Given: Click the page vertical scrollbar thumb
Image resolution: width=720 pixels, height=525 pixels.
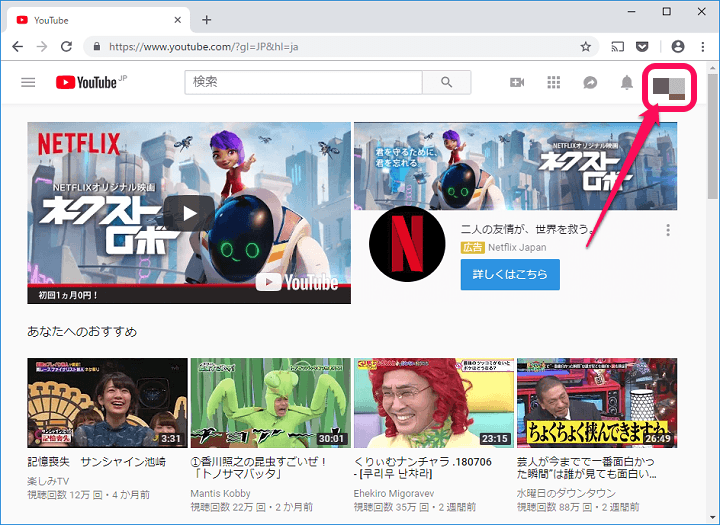Looking at the screenshot, I should point(713,136).
